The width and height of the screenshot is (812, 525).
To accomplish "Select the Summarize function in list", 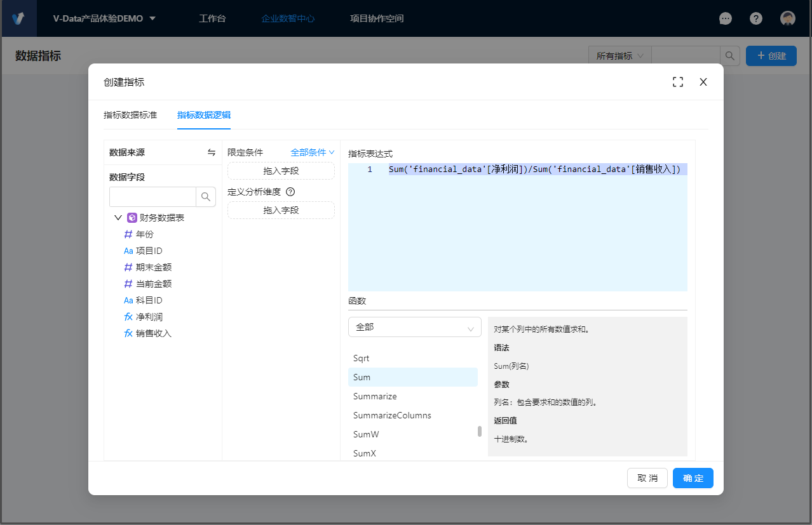I will [375, 396].
